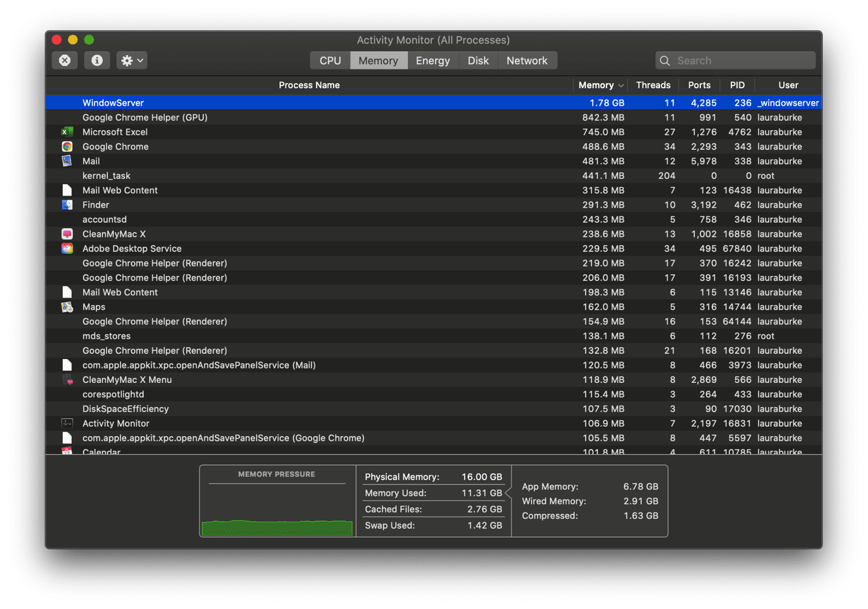Sort by the Process Name column header
The width and height of the screenshot is (868, 609).
(x=309, y=85)
